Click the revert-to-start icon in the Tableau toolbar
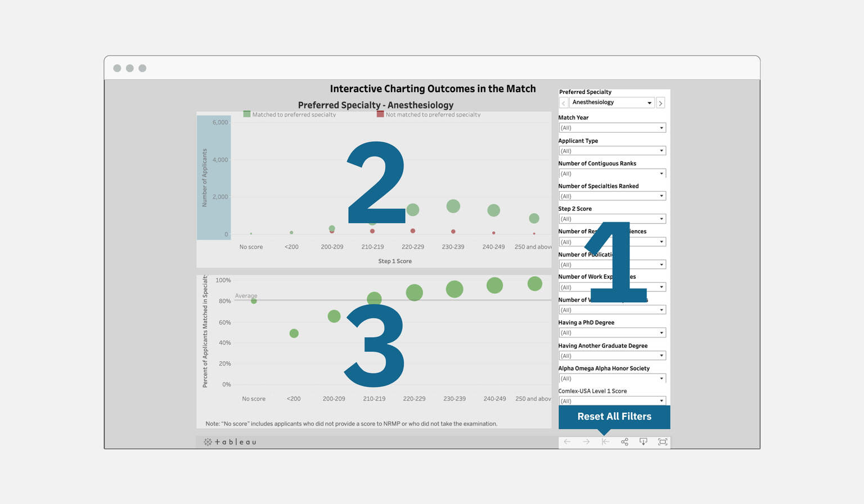 tap(605, 442)
